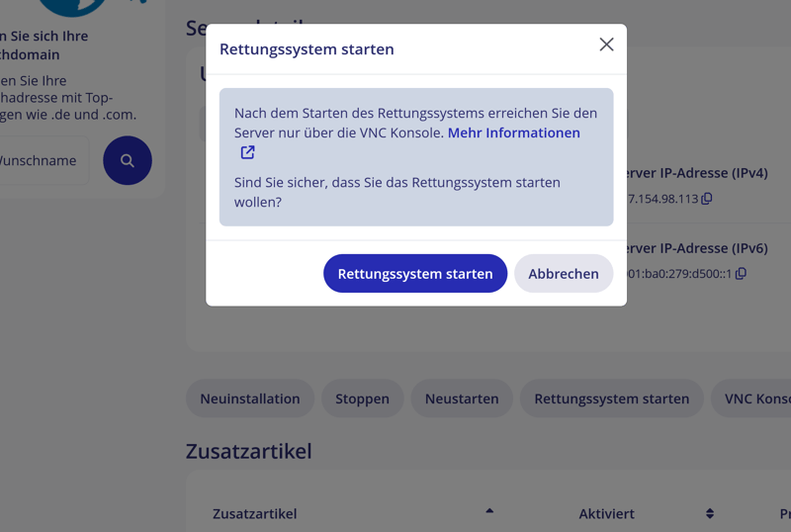Click the IPv4 address ending in 154.98.113
Image resolution: width=791 pixels, height=532 pixels.
pyautogui.click(x=662, y=198)
